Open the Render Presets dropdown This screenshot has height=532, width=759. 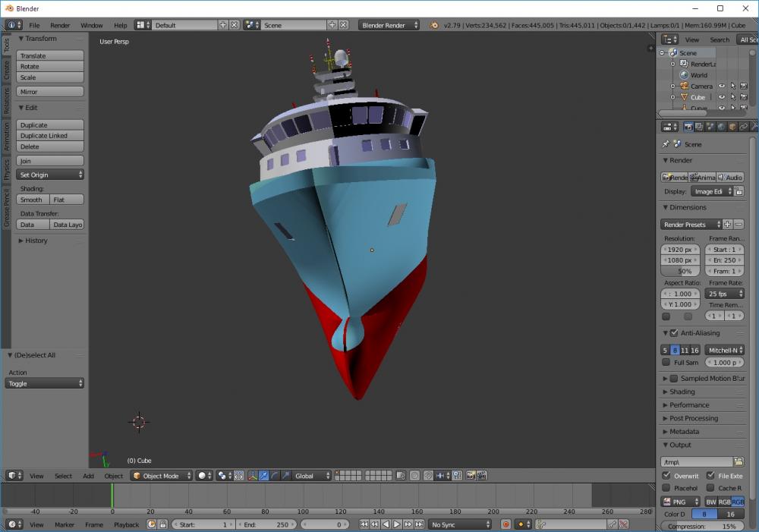click(x=691, y=224)
